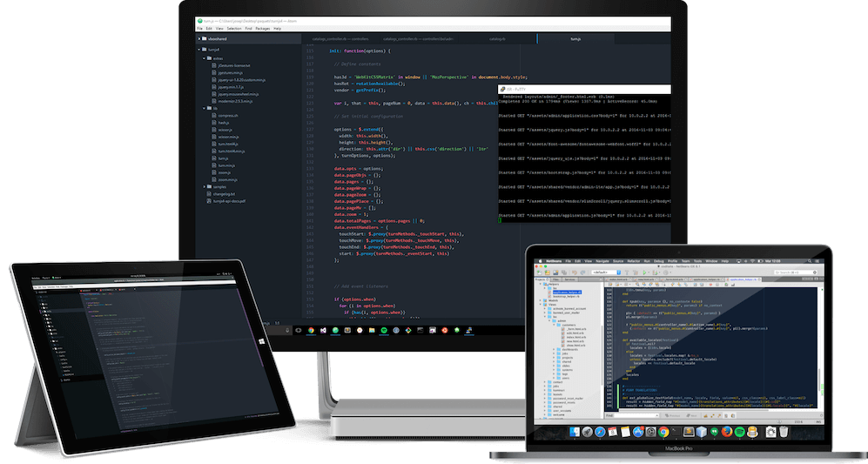Open Safari from the macOS dock

[x=600, y=432]
